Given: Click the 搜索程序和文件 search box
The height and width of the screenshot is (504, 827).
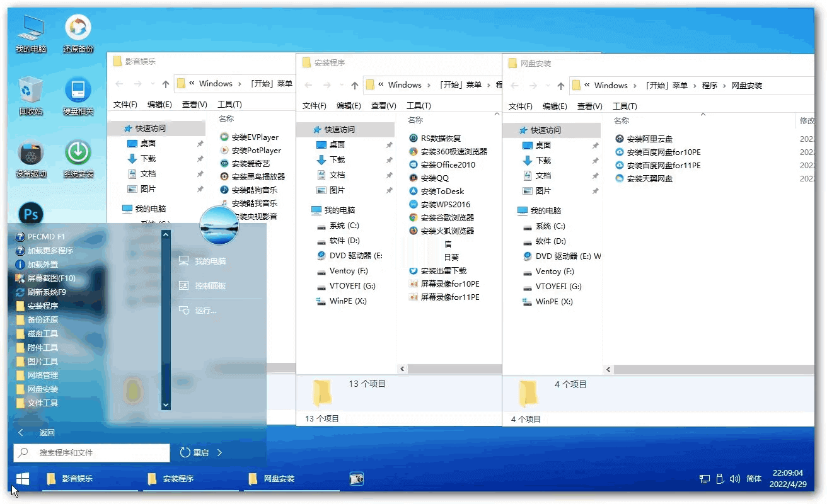Looking at the screenshot, I should [92, 452].
